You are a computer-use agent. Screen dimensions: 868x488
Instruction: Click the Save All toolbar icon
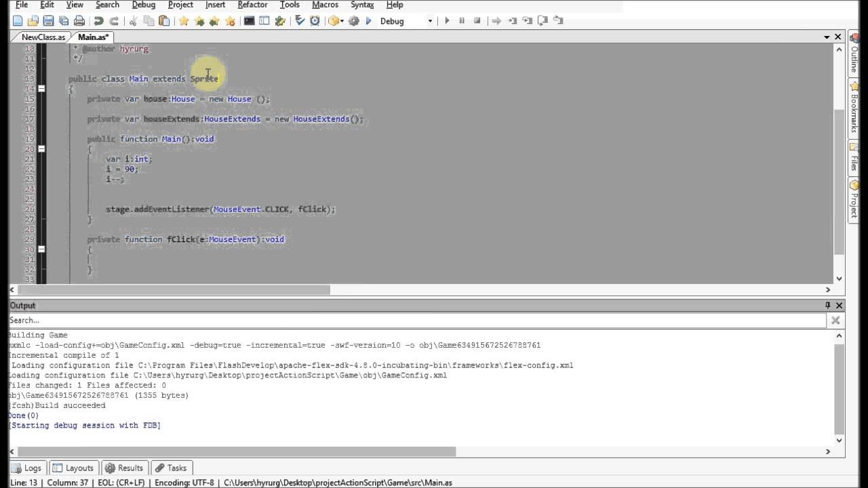[x=64, y=21]
